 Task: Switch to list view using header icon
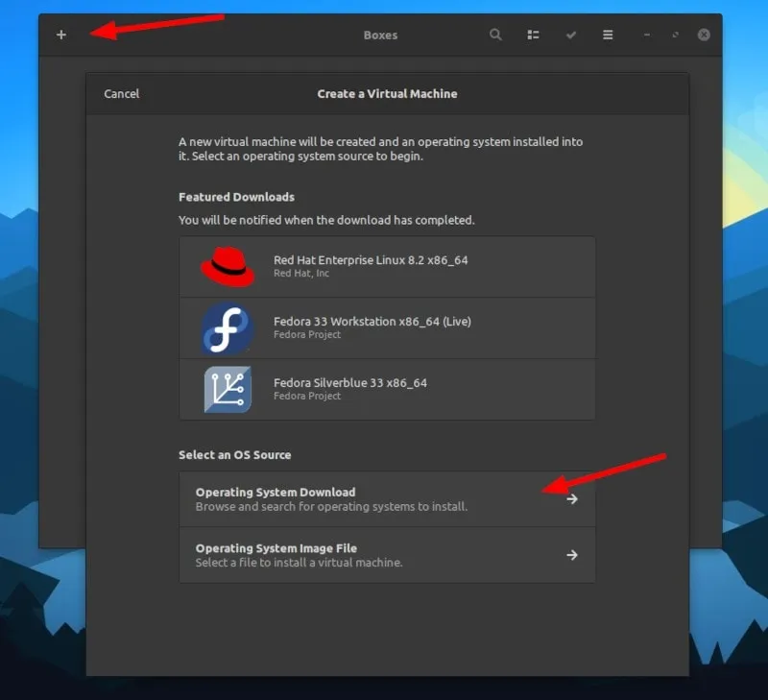coord(533,35)
